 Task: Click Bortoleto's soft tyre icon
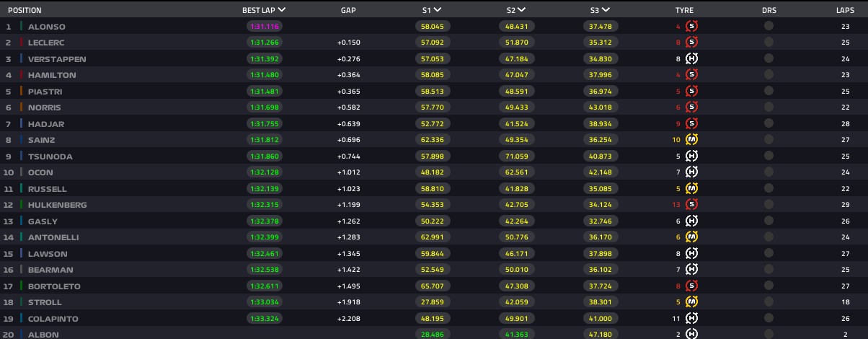[691, 286]
